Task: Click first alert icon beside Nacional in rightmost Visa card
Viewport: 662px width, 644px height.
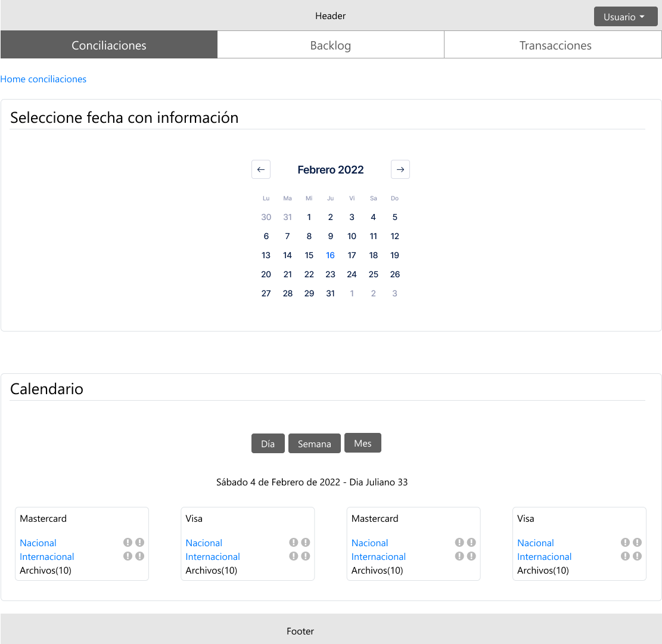Action: (625, 543)
